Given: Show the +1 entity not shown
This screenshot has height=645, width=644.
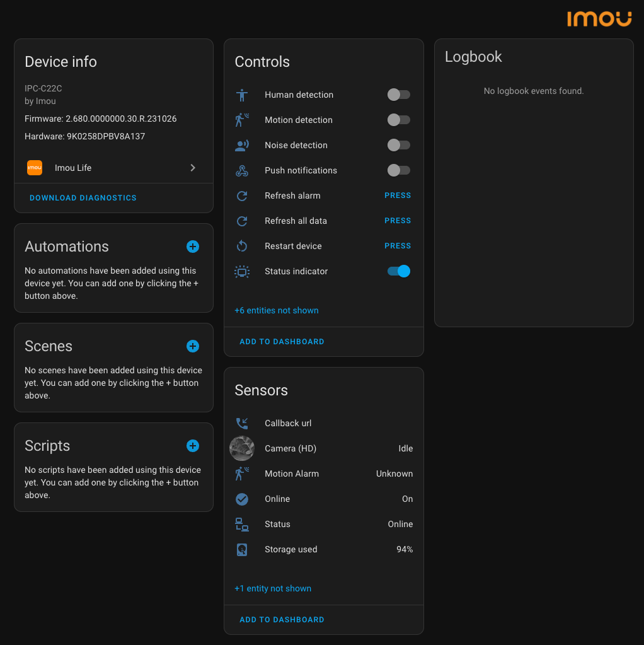Looking at the screenshot, I should click(x=273, y=588).
